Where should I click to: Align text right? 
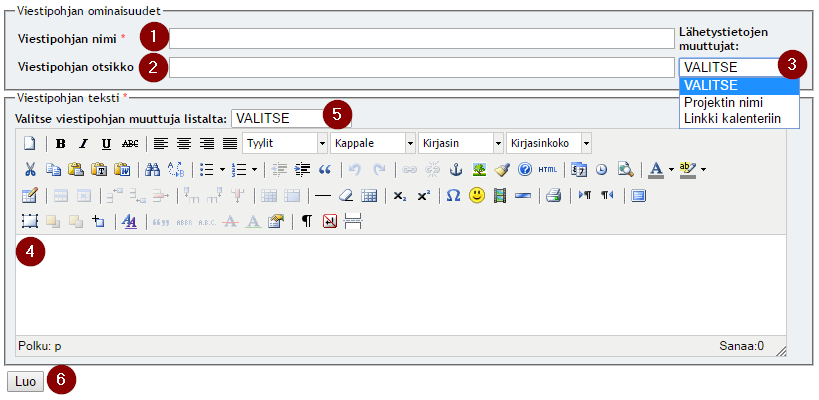pyautogui.click(x=207, y=143)
